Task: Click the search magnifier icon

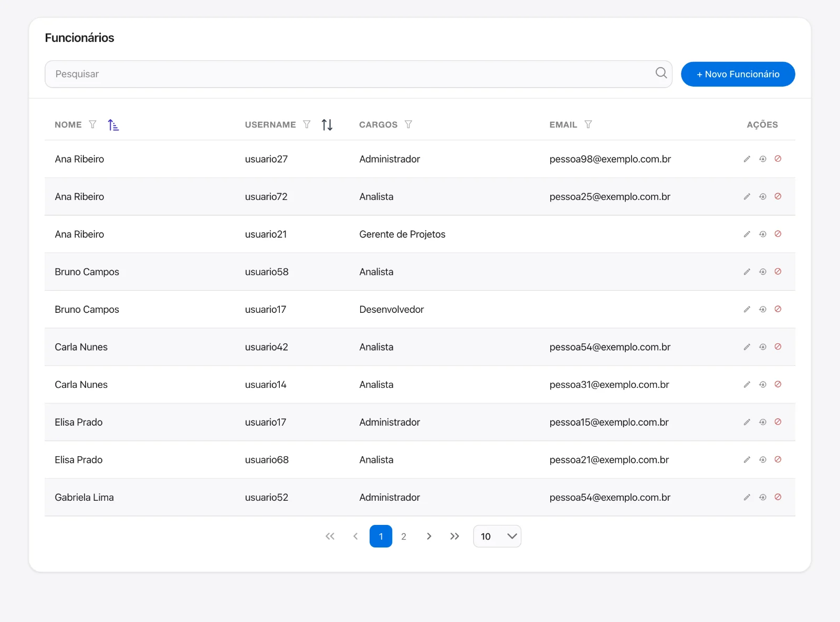Action: 661,73
